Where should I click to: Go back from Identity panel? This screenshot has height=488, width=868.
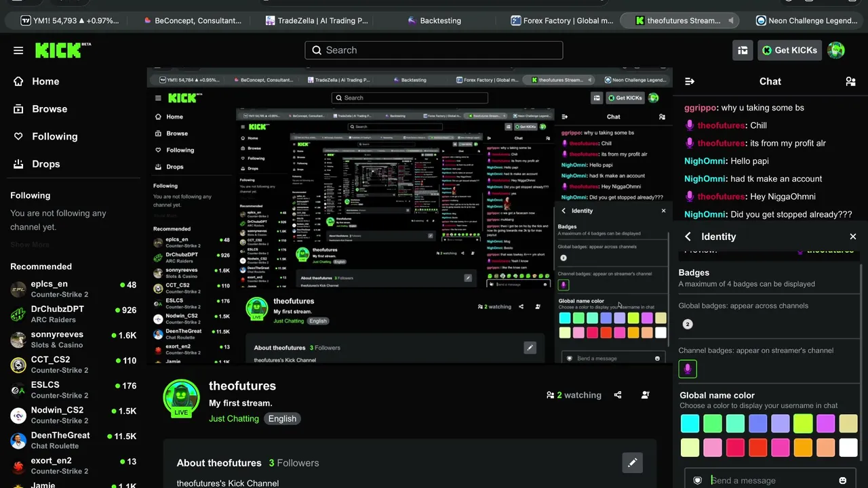pos(688,237)
